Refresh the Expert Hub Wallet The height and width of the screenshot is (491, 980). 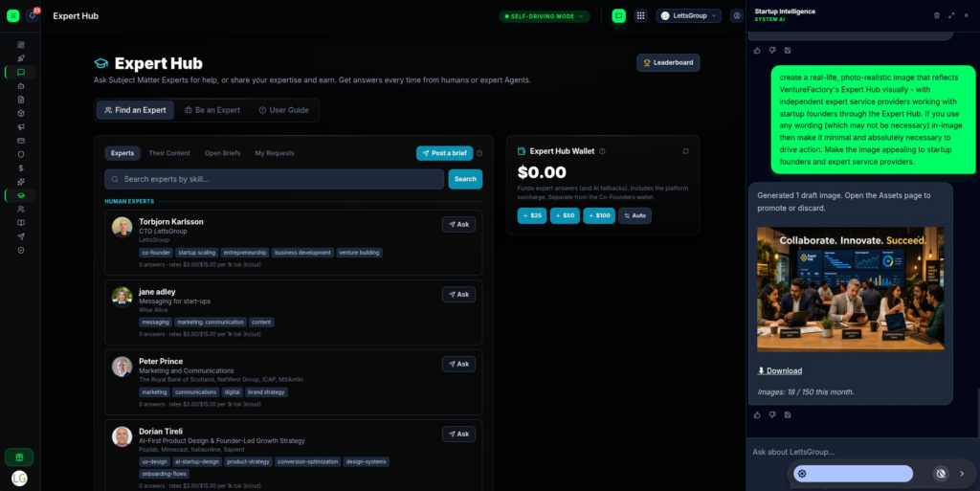pos(685,151)
